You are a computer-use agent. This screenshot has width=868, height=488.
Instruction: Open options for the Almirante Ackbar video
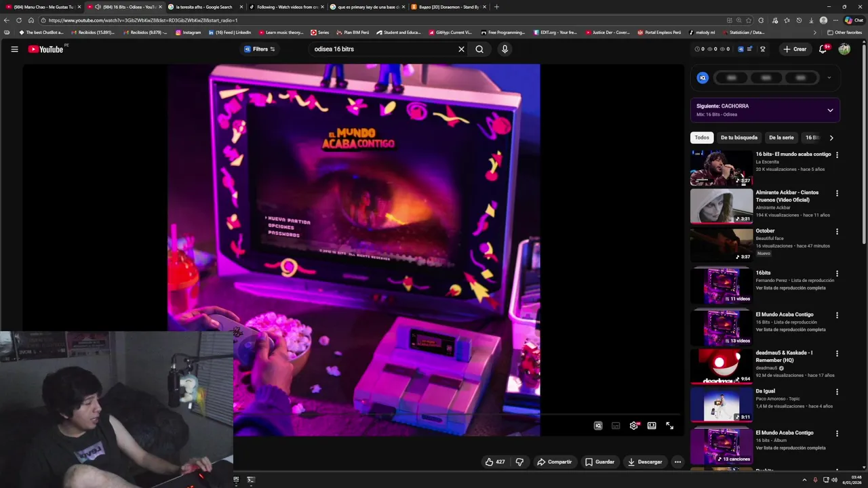pos(837,193)
